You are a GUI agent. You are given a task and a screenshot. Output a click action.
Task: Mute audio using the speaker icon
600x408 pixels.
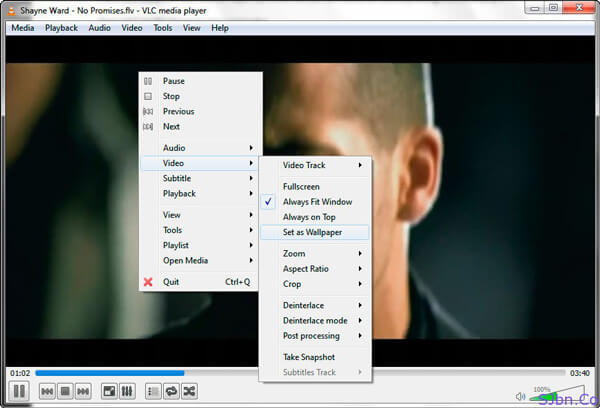tap(520, 397)
